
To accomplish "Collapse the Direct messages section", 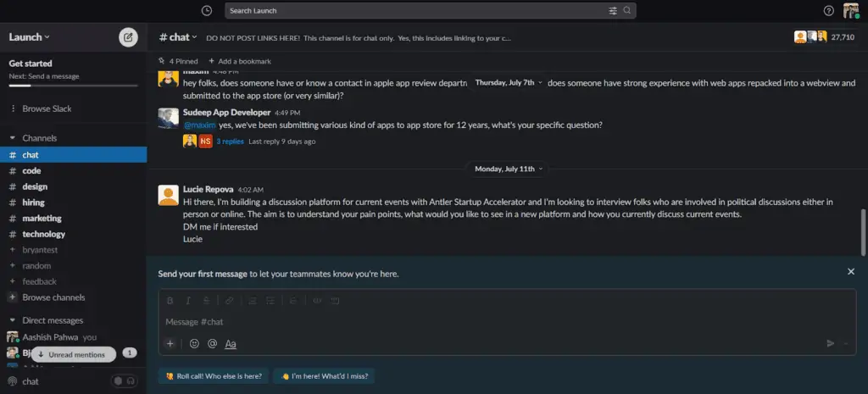I will tap(13, 320).
